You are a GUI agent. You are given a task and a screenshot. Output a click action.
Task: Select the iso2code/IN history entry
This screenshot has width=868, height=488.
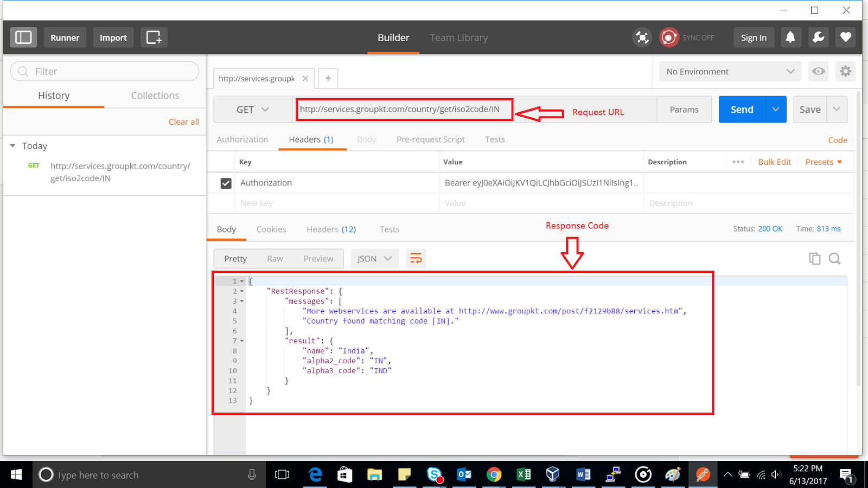[x=120, y=172]
